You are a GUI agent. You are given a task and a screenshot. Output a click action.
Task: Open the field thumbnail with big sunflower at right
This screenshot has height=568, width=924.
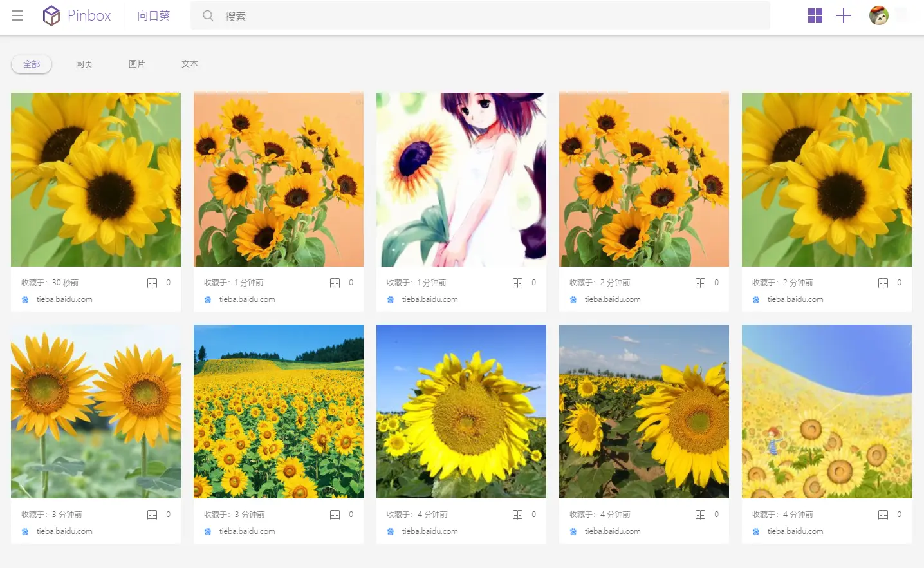tap(644, 412)
